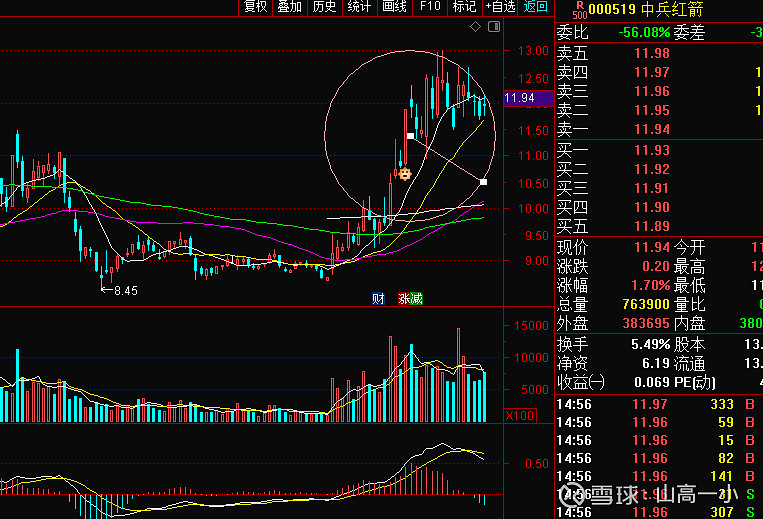Click the 0.50 MACD axis label
Image resolution: width=763 pixels, height=519 pixels.
[537, 464]
